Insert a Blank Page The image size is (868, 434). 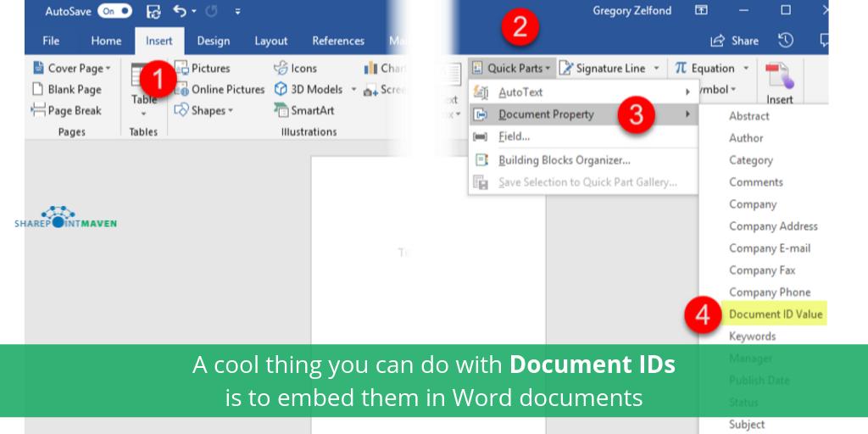click(67, 89)
